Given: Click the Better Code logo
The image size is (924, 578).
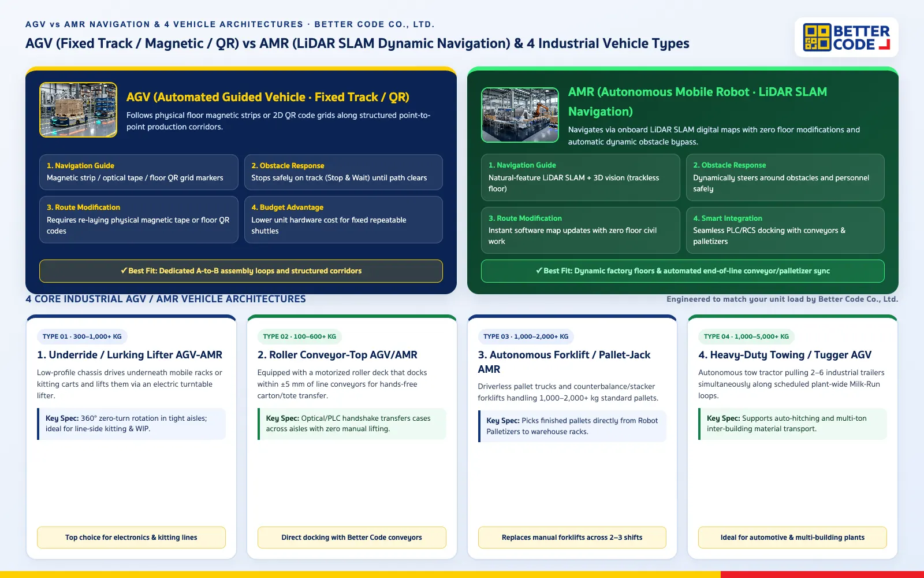Looking at the screenshot, I should pyautogui.click(x=846, y=38).
